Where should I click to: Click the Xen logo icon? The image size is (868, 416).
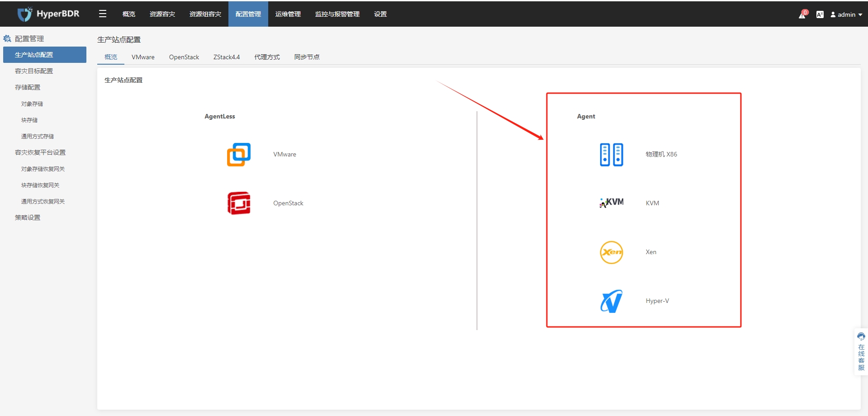coord(612,252)
